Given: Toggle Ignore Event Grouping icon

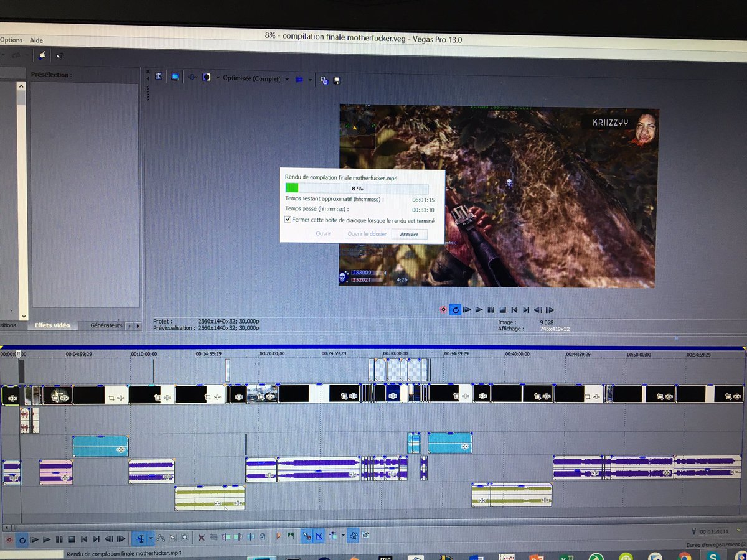Looking at the screenshot, I should point(365,535).
